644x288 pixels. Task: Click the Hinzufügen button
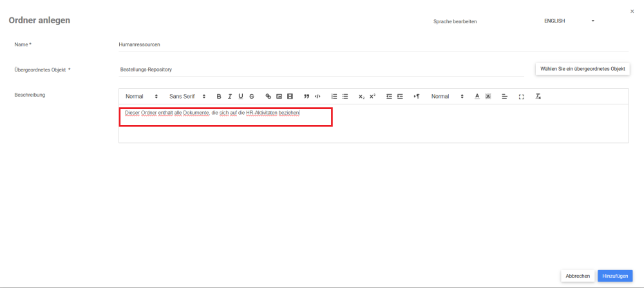point(615,276)
